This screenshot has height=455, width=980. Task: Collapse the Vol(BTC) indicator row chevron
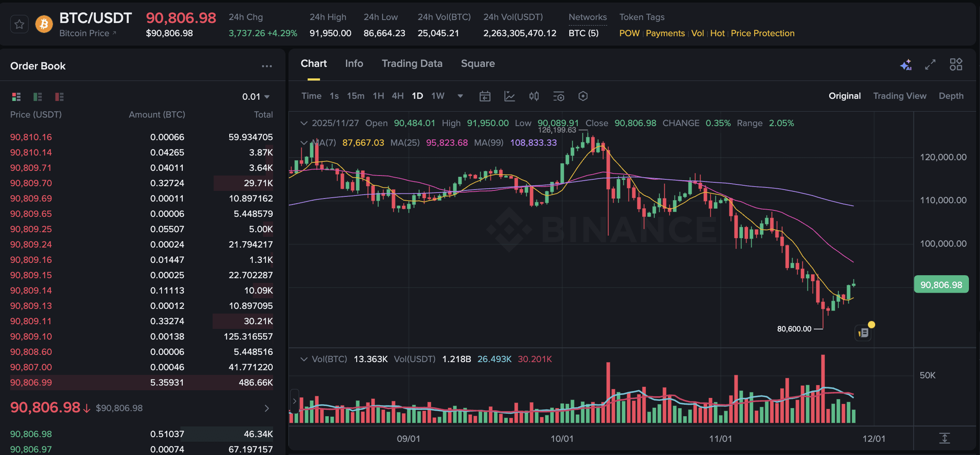(304, 359)
